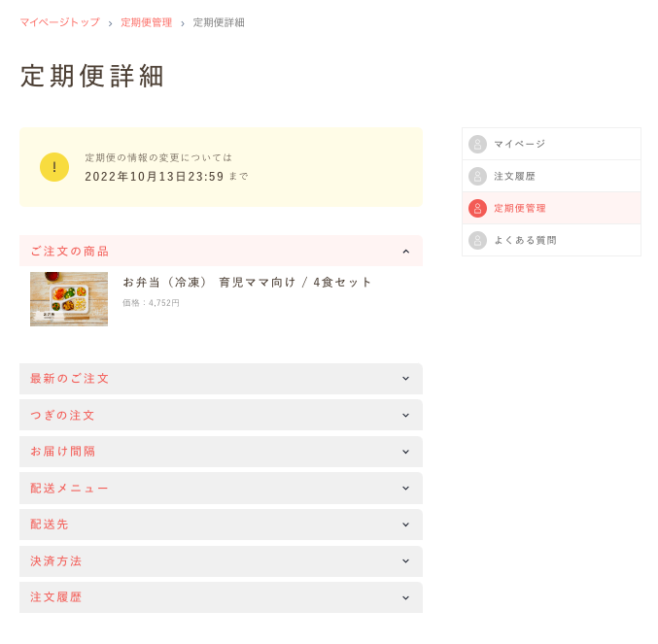Expand つぎの注文 chevron arrow
The height and width of the screenshot is (644, 658).
[406, 415]
